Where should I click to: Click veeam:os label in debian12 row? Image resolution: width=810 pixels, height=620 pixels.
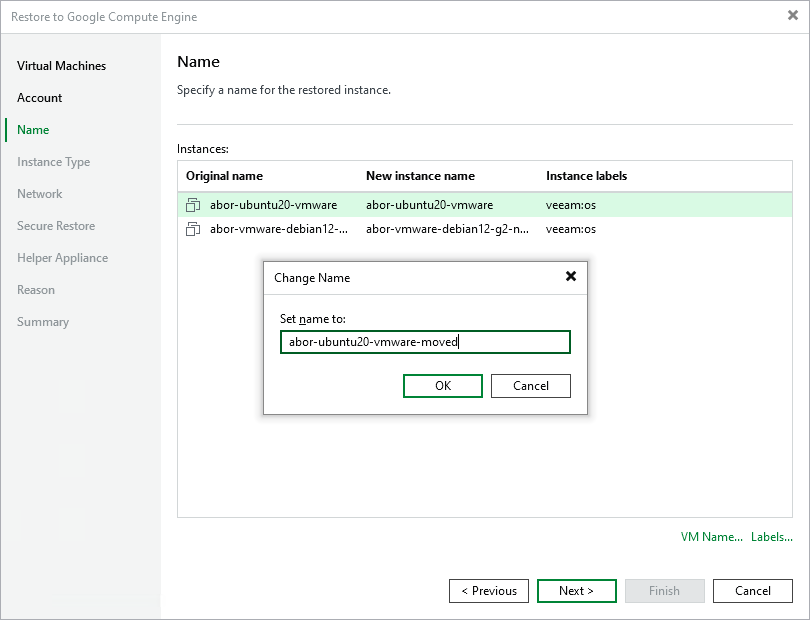[x=570, y=229]
